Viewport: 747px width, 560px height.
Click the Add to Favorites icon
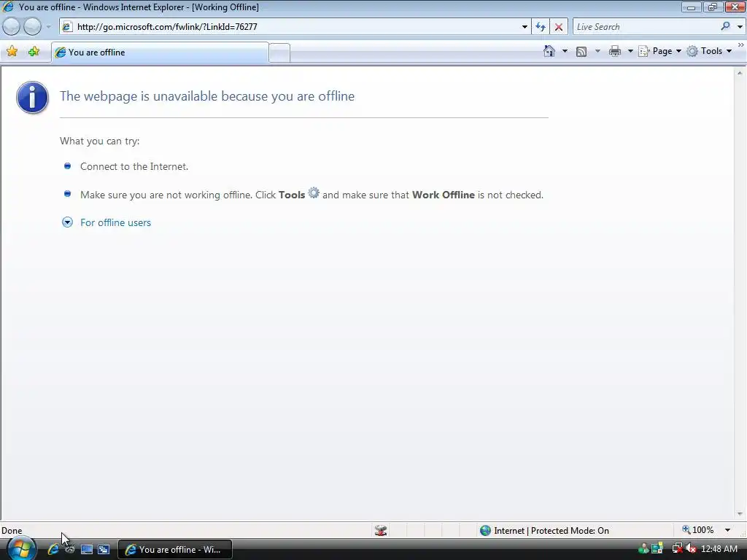[x=34, y=52]
